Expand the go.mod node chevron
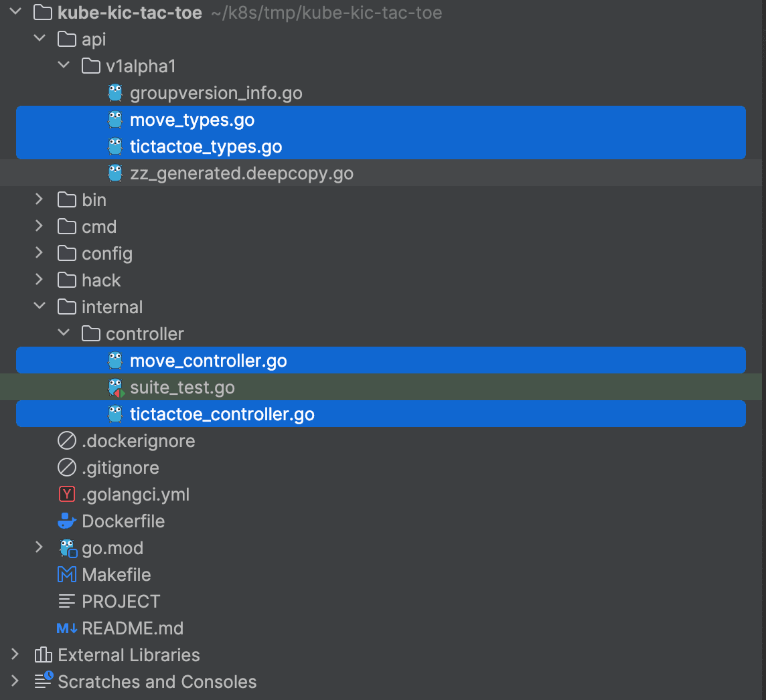The image size is (766, 700). click(40, 548)
